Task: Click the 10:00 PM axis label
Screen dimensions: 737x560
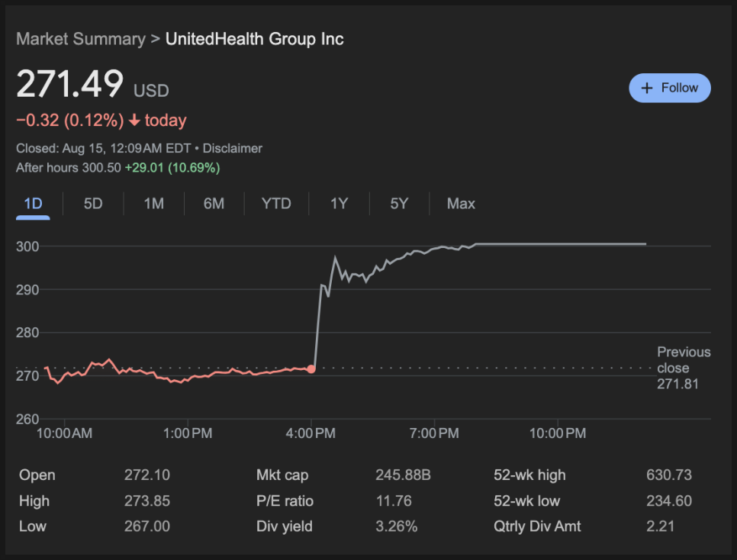Action: pos(558,433)
